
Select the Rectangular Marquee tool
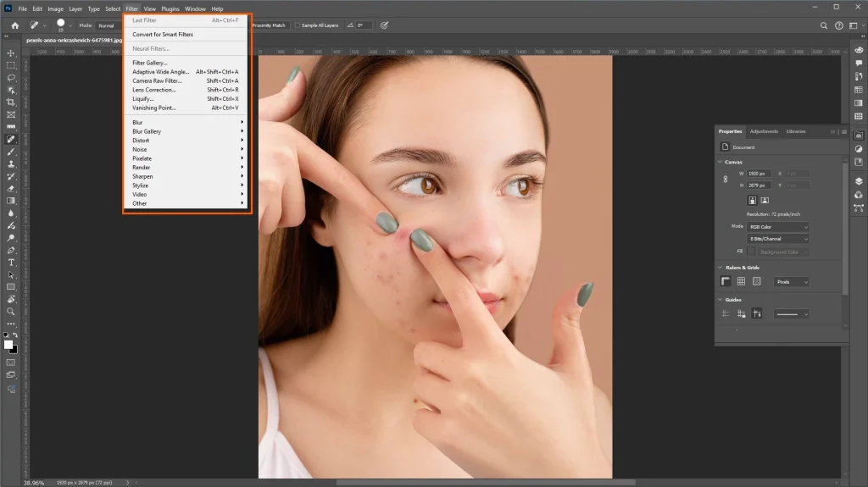10,65
